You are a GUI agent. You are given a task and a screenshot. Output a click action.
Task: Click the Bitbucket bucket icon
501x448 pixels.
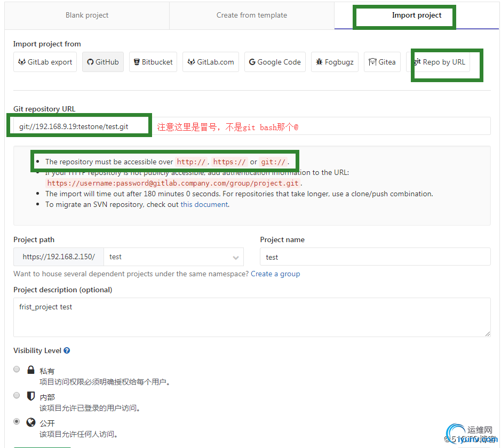(x=137, y=62)
